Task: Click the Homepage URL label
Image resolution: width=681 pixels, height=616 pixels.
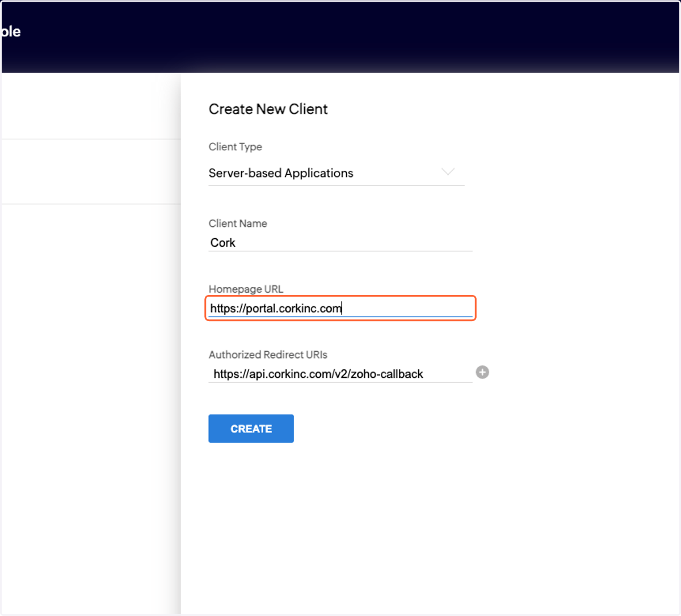Action: (x=246, y=289)
